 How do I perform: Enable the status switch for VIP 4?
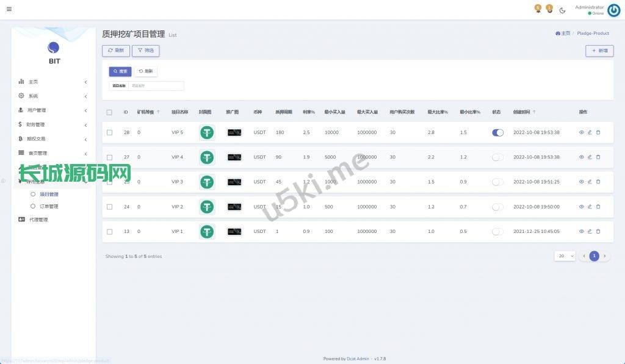pyautogui.click(x=497, y=157)
